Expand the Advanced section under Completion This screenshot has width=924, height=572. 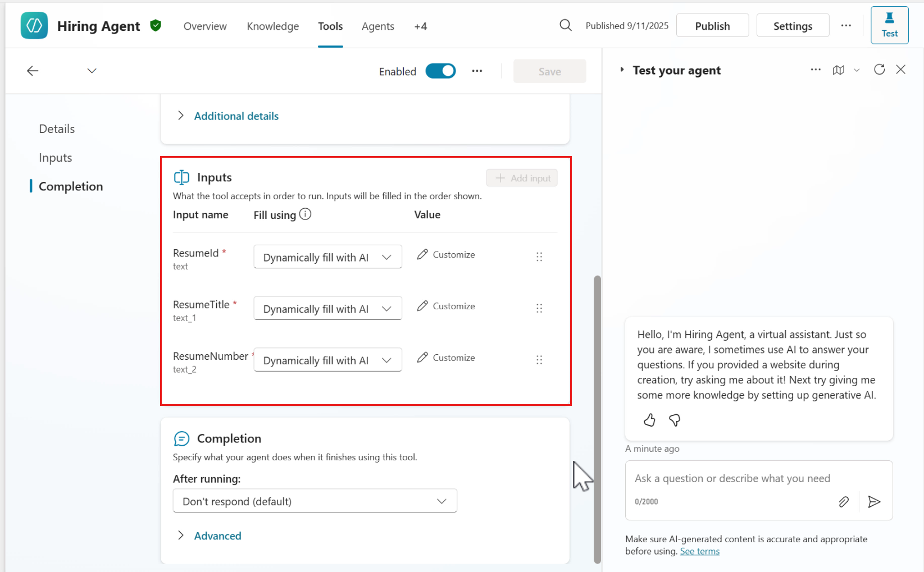click(x=217, y=536)
